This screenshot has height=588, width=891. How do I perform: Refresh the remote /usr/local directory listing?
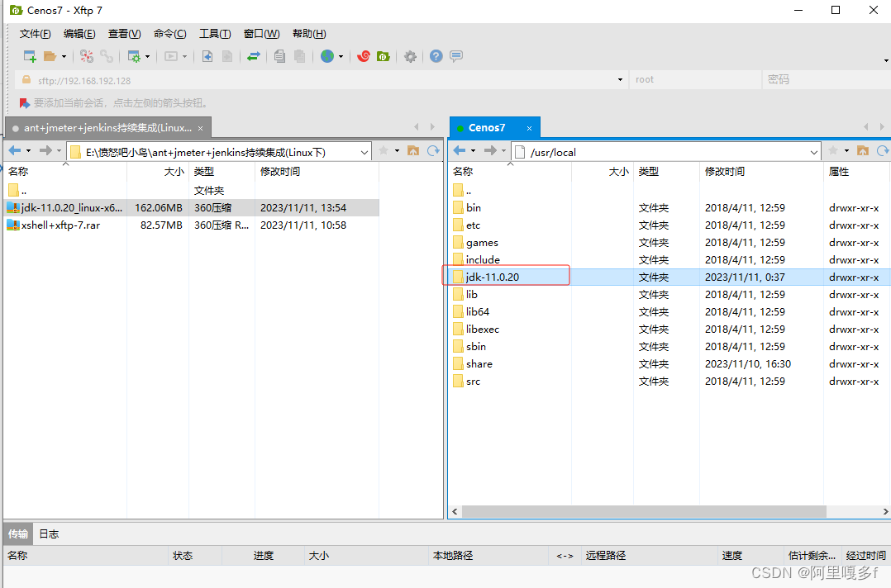(x=881, y=152)
